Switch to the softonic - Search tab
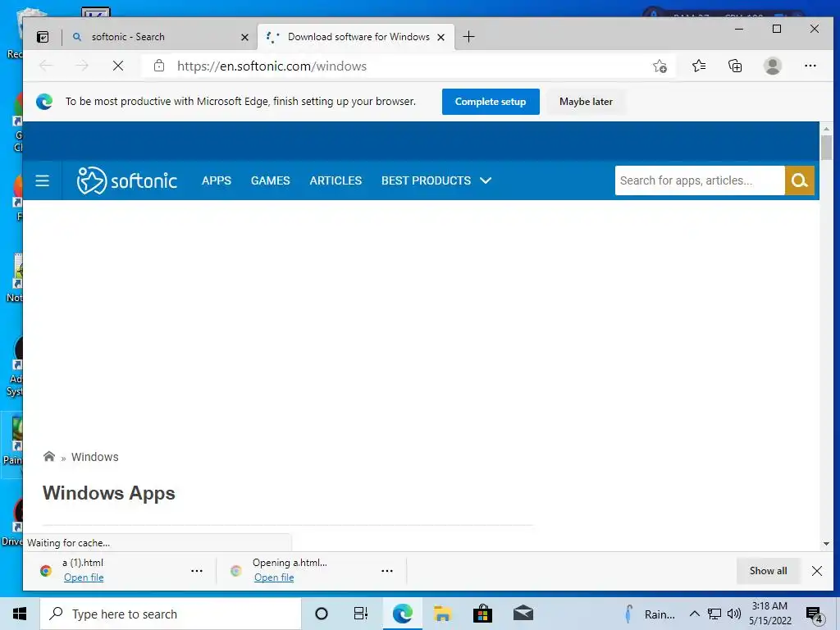840x630 pixels. click(159, 37)
